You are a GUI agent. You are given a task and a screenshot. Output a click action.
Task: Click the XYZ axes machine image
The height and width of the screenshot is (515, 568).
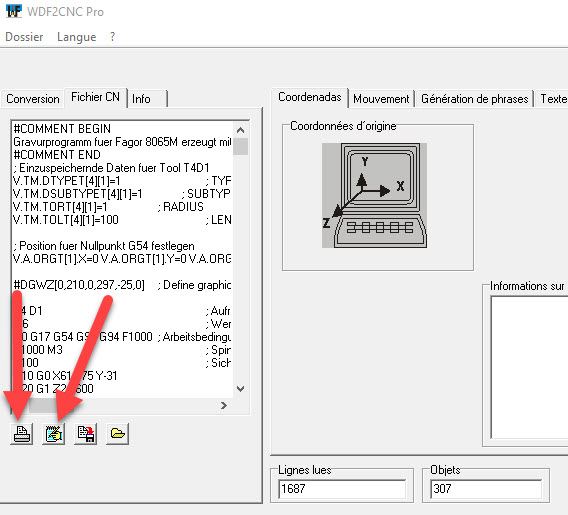coord(374,195)
